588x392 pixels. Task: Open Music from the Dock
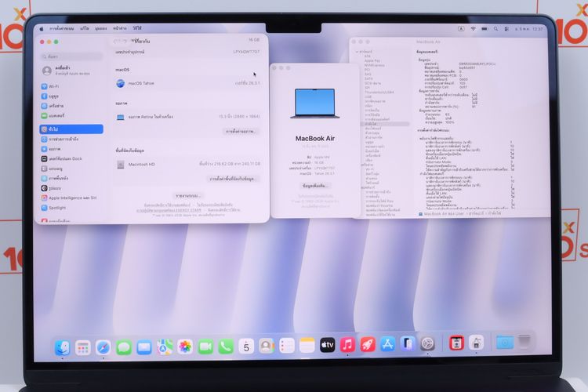[347, 344]
